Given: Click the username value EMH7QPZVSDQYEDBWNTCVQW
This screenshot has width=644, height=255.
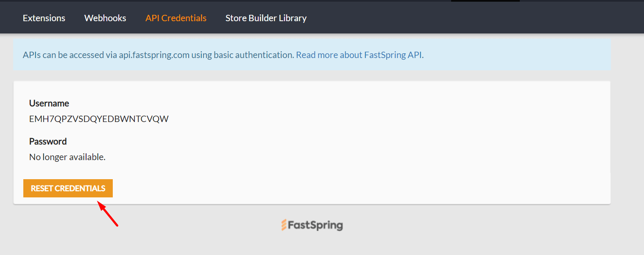Looking at the screenshot, I should click(98, 119).
